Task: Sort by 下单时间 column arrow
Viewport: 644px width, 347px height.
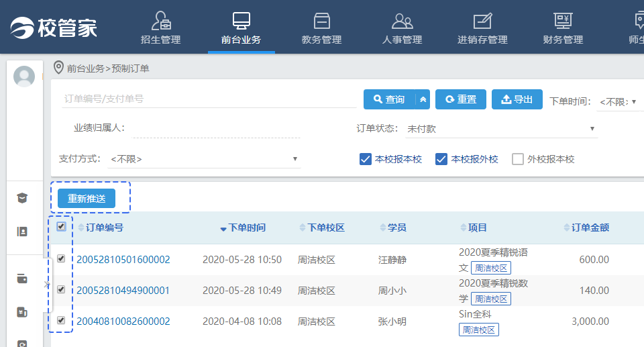Action: tap(223, 228)
